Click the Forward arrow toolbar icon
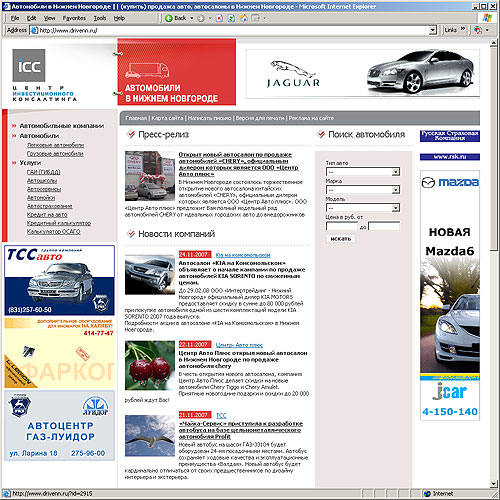 point(200,18)
